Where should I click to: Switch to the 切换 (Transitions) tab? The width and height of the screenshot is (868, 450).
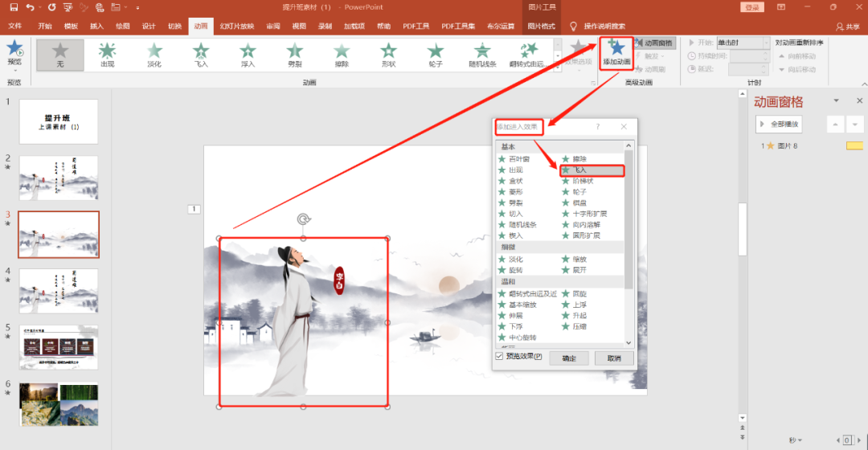[x=174, y=26]
